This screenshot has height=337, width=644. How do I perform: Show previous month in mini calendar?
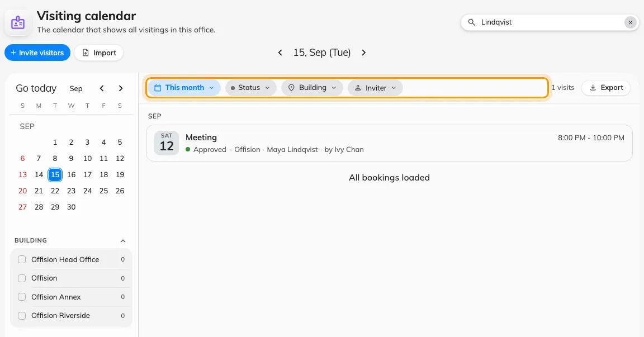(102, 88)
